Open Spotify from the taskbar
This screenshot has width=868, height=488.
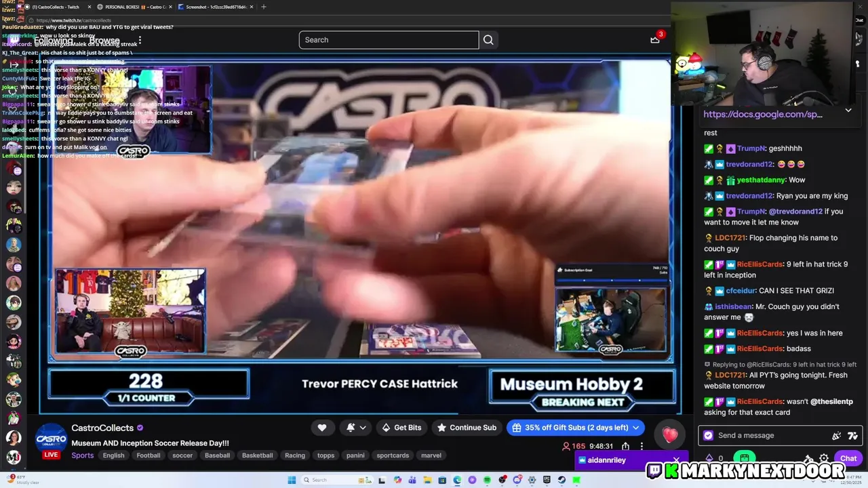point(487,480)
